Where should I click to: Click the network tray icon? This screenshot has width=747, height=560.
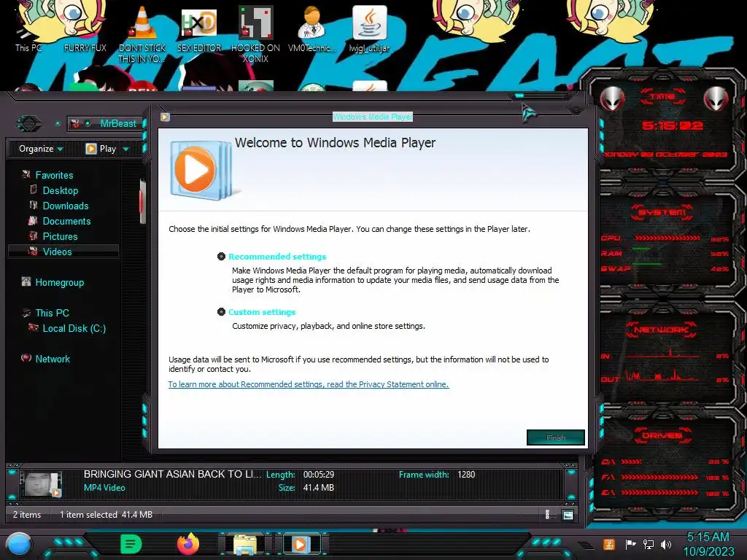[649, 544]
